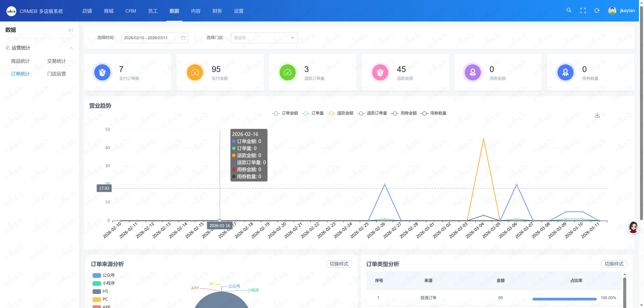Image resolution: width=644 pixels, height=308 pixels.
Task: Click the 45 退款金额 value
Action: (401, 69)
